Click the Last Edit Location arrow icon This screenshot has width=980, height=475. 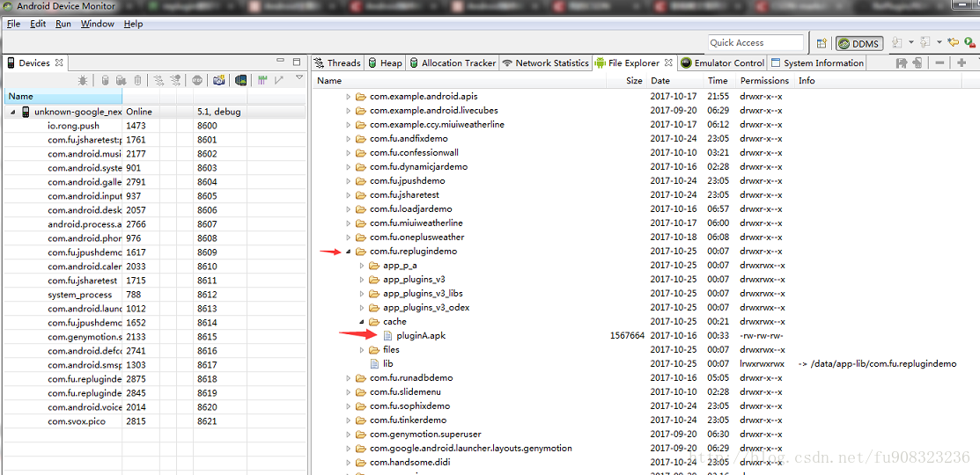coord(953,42)
